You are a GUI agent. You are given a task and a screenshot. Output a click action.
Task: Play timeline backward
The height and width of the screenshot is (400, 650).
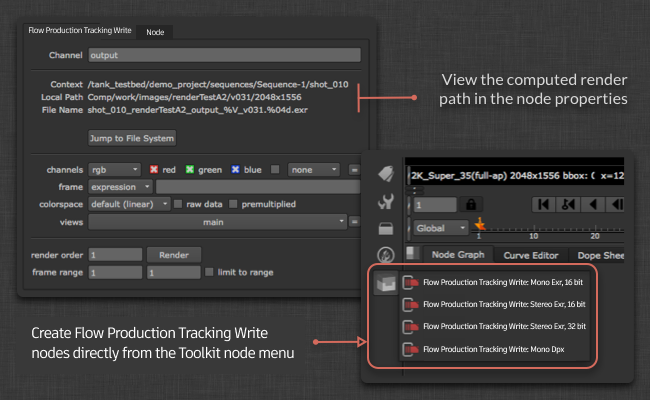click(593, 204)
